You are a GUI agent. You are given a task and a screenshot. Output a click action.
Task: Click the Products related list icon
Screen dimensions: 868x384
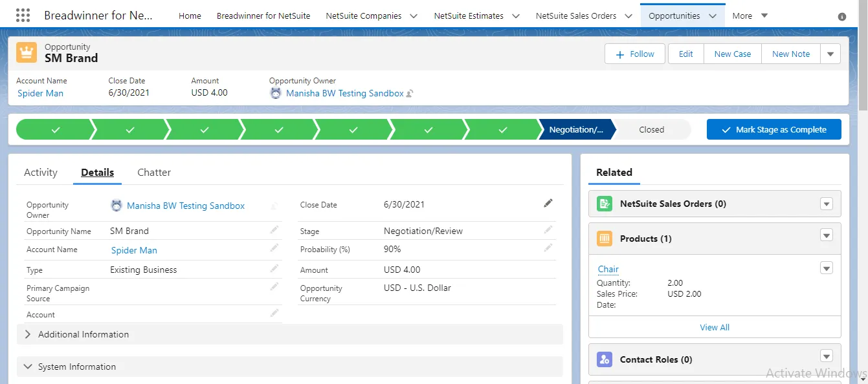click(x=605, y=239)
